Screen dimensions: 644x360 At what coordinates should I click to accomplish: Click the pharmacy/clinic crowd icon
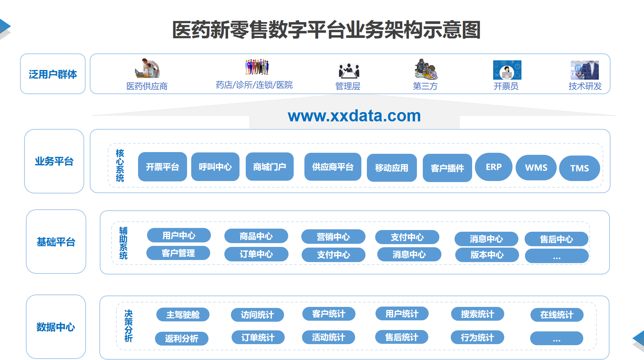click(x=257, y=67)
